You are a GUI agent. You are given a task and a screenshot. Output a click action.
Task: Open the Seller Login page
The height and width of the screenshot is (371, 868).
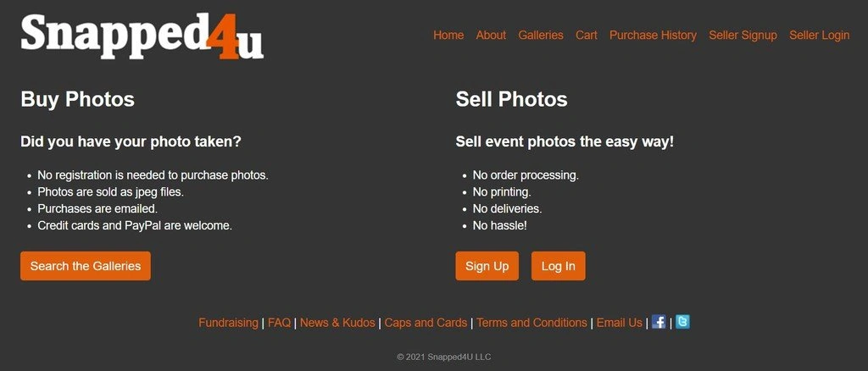pyautogui.click(x=820, y=36)
